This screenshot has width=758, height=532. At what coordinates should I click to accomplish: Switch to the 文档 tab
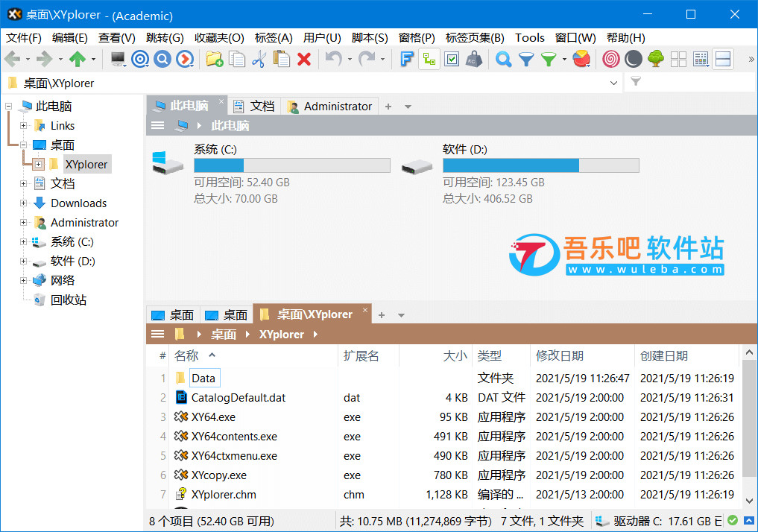(x=254, y=107)
